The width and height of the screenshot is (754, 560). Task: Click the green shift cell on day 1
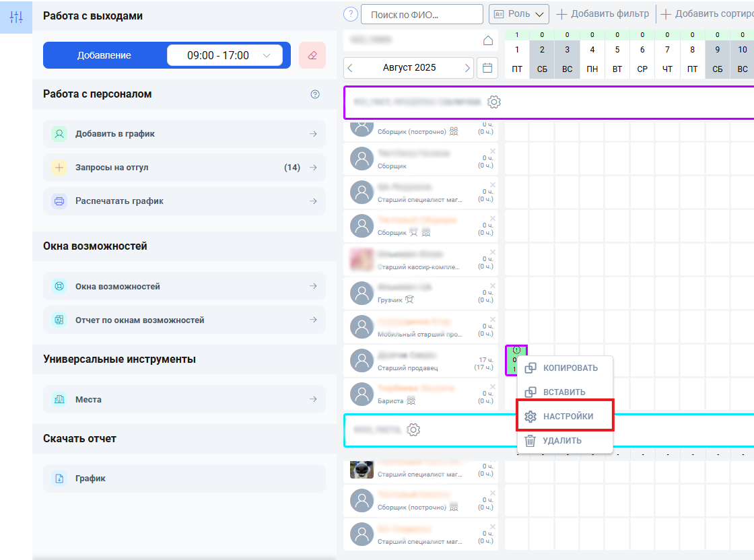[516, 360]
